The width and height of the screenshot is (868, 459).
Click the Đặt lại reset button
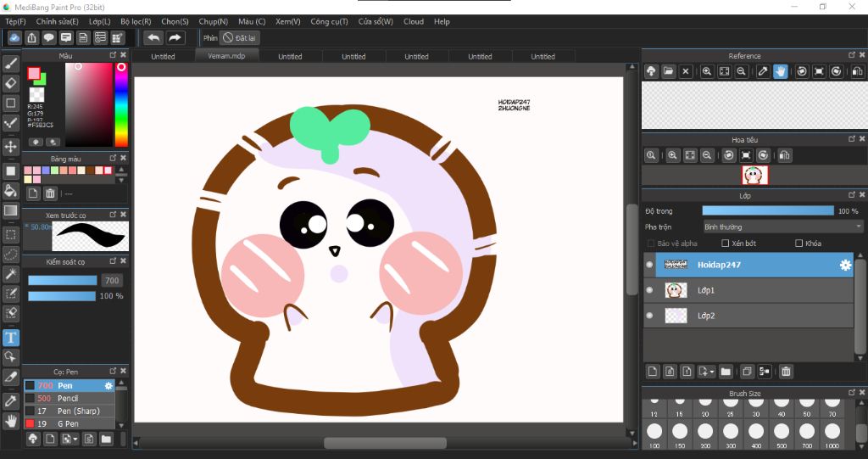click(240, 37)
